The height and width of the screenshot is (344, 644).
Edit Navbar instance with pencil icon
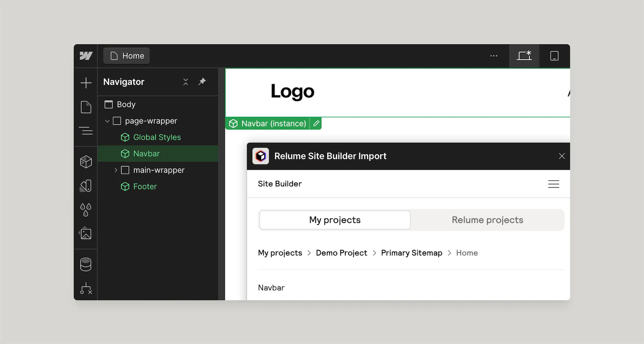(316, 124)
